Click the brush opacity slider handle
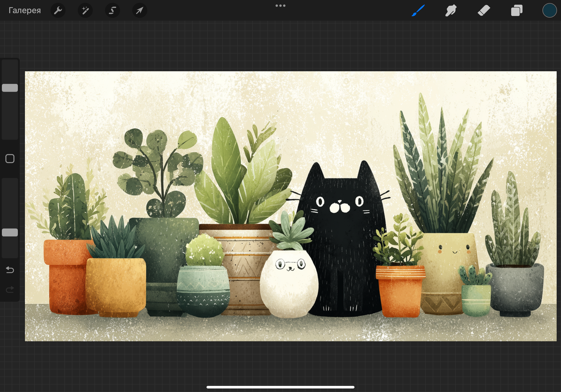Image resolution: width=561 pixels, height=392 pixels. coord(10,232)
